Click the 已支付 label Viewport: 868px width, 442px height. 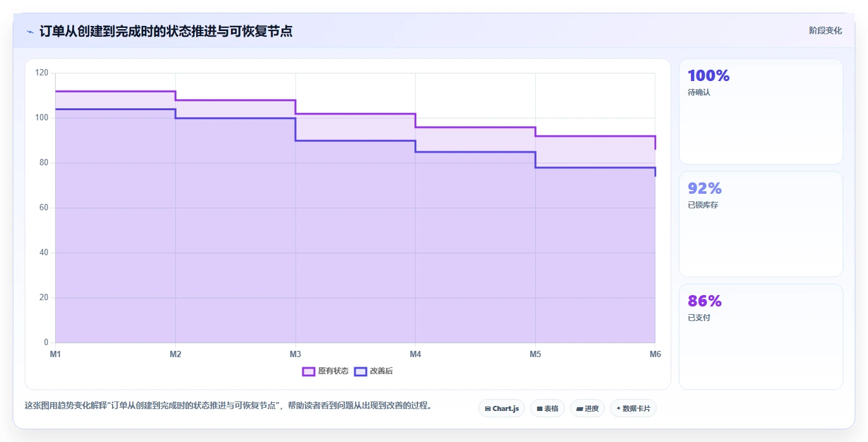tap(699, 318)
